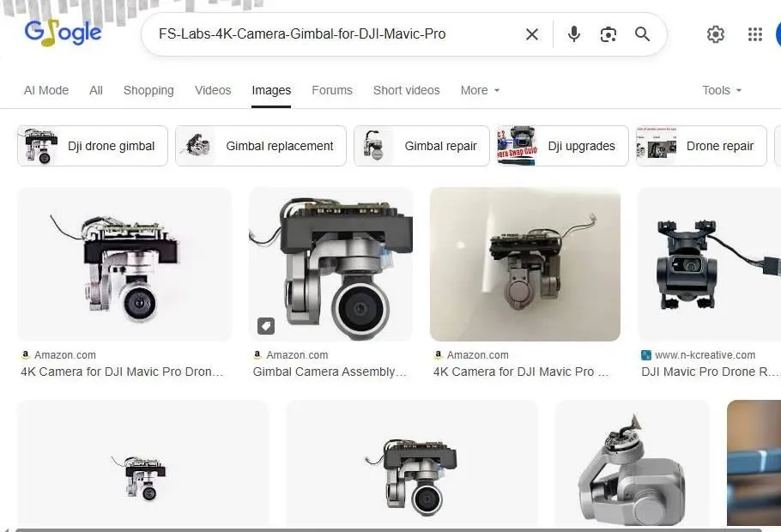Open second-row middle dark gimbal thumbnail
This screenshot has height=532, width=781.
412,463
